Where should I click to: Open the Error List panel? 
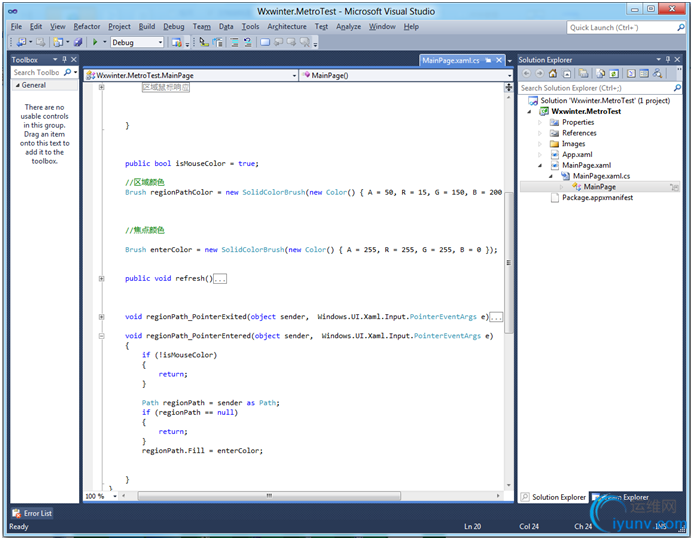[x=32, y=513]
